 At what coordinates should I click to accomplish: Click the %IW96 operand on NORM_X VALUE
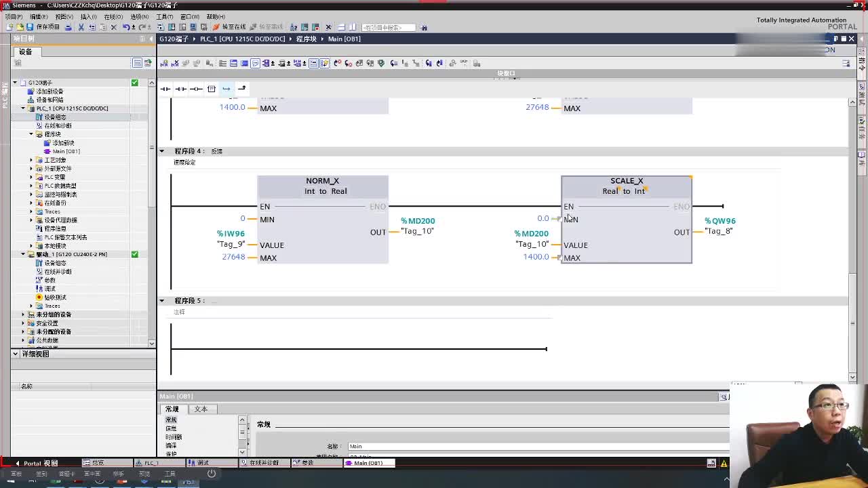[x=231, y=234]
